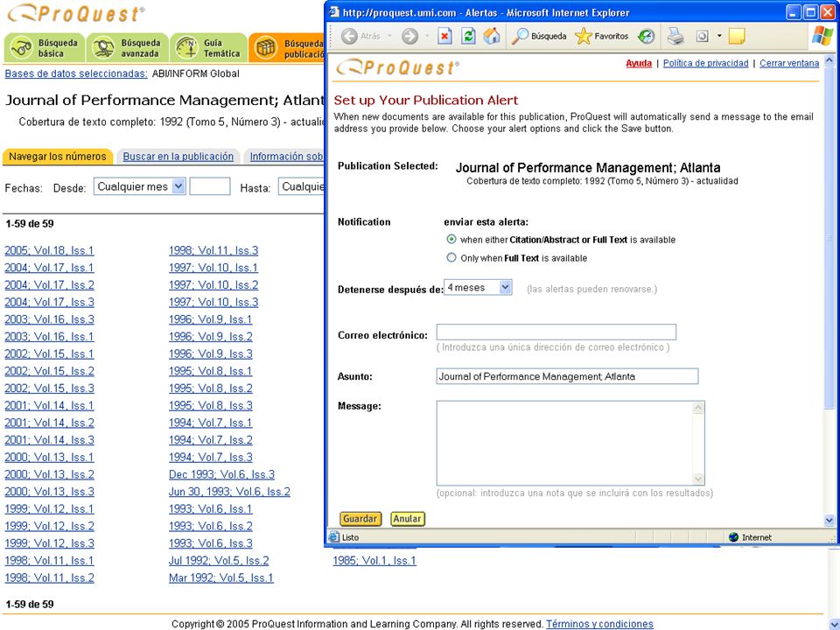
Task: Click the Guardar button
Action: pyautogui.click(x=360, y=519)
